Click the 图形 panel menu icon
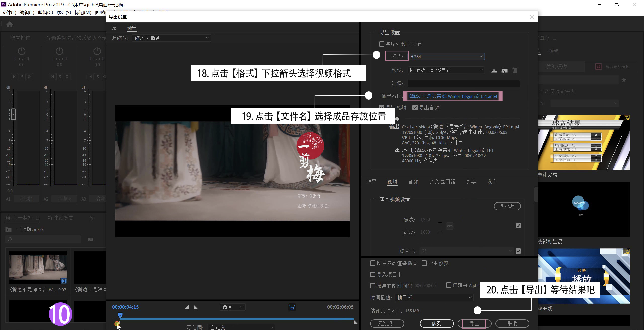The width and height of the screenshot is (644, 330). point(554,38)
